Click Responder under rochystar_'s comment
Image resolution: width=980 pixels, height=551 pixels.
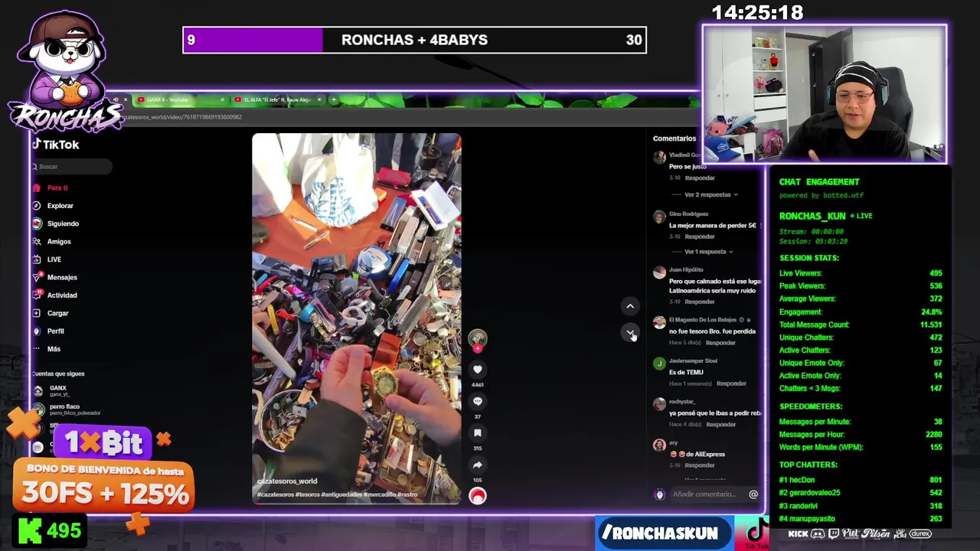pos(720,424)
